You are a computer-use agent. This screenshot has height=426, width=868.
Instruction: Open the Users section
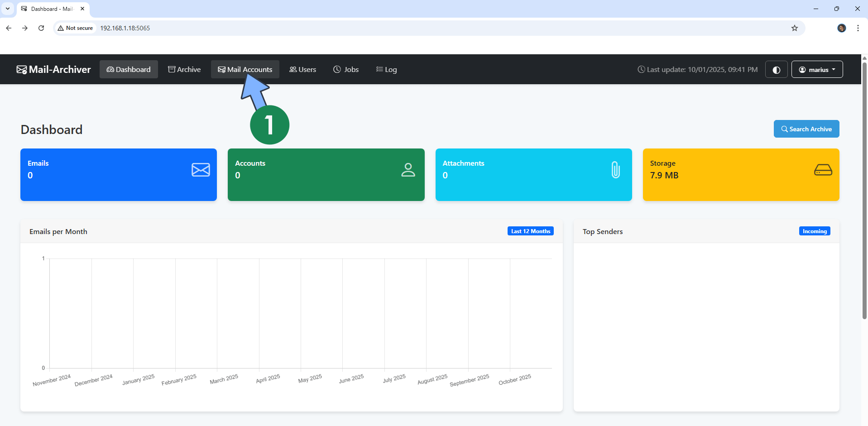point(302,70)
